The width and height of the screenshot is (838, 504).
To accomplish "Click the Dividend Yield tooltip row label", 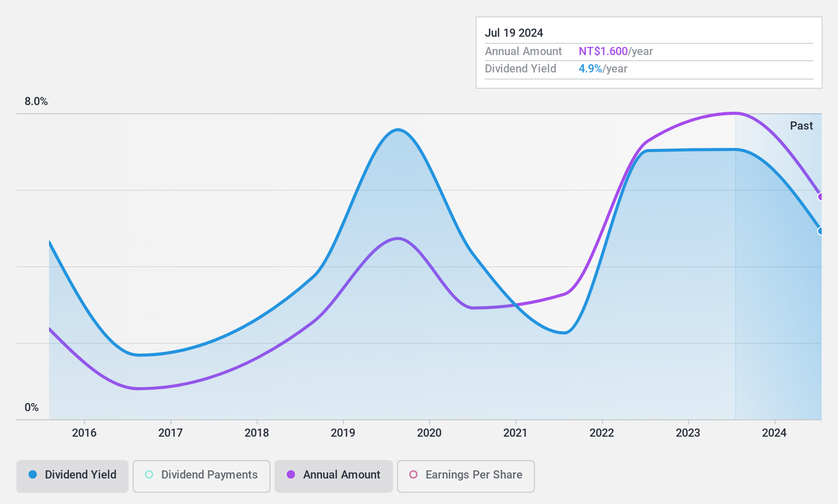I will pos(521,69).
